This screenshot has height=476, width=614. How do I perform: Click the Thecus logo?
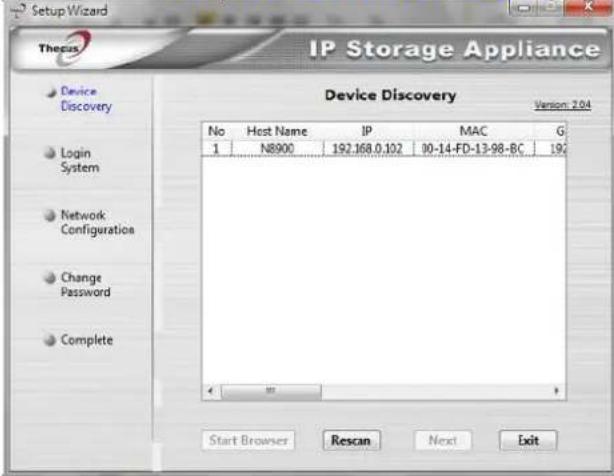pos(63,48)
